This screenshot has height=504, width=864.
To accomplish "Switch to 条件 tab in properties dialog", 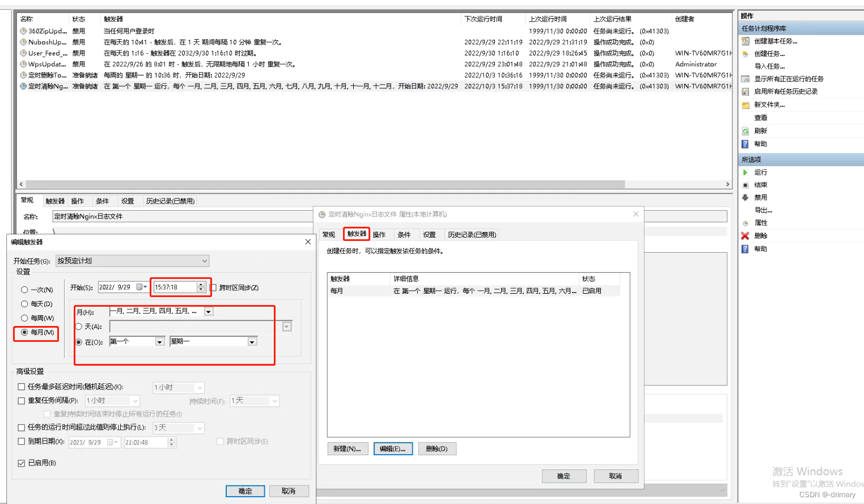I will pos(404,235).
